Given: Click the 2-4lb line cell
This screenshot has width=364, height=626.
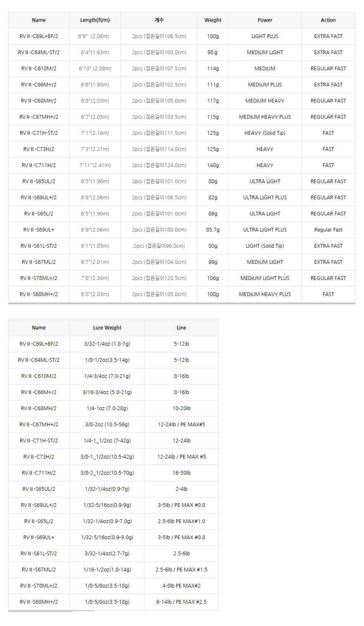Looking at the screenshot, I should tap(181, 489).
